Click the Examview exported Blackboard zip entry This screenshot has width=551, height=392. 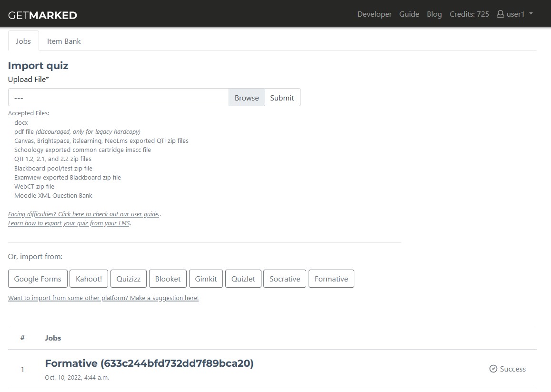(68, 178)
